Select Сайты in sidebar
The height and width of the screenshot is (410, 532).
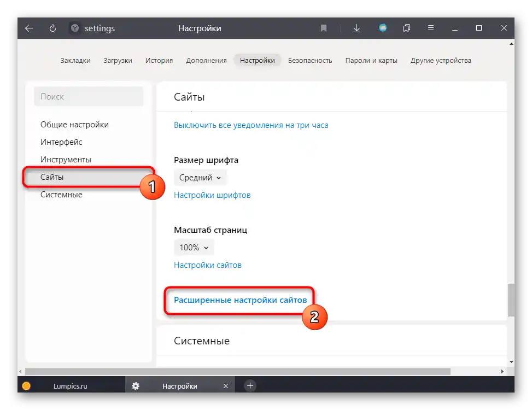87,177
